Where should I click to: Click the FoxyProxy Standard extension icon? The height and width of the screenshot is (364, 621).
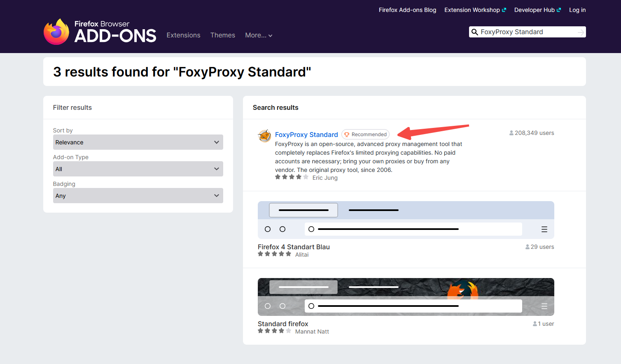pos(264,135)
